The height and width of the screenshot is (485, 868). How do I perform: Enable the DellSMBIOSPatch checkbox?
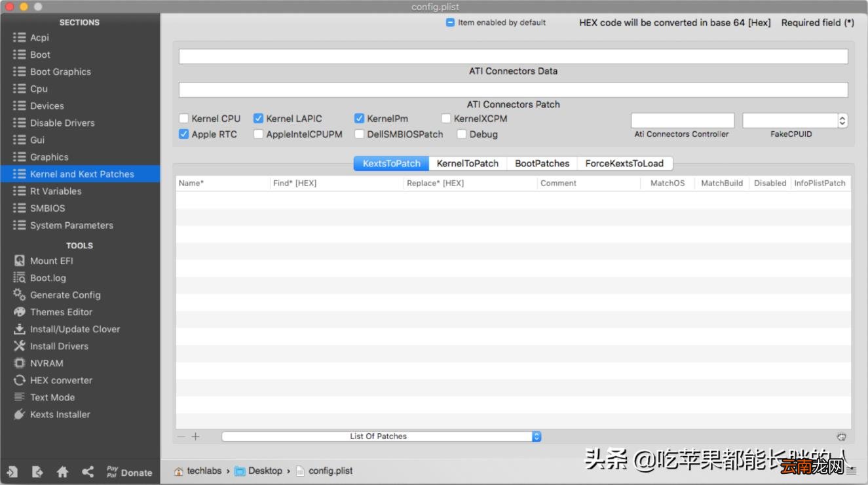(x=360, y=134)
